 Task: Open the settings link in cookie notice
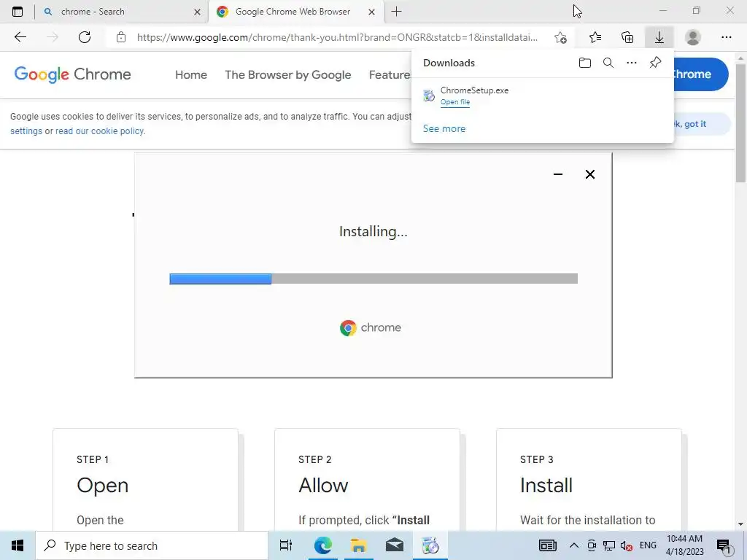26,131
